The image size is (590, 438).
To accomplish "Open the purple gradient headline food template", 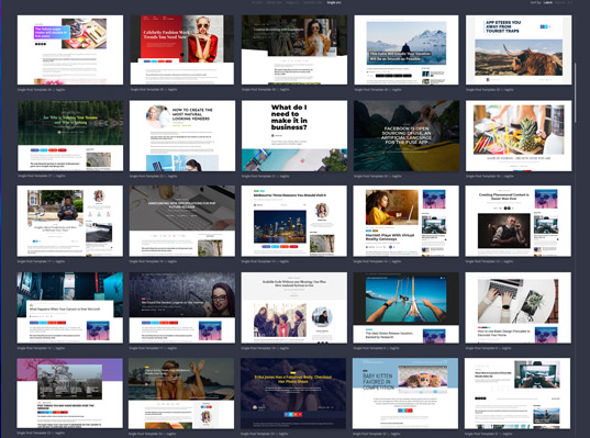I will [x=70, y=50].
